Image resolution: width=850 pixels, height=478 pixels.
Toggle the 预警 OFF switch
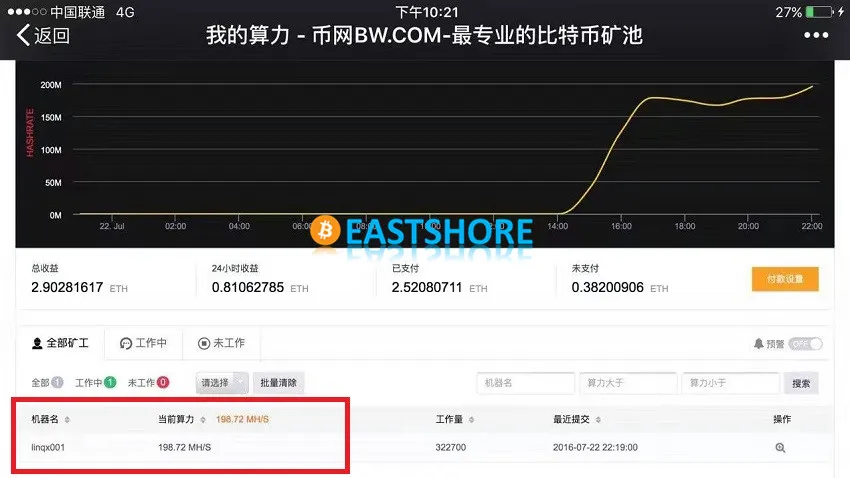coord(806,344)
